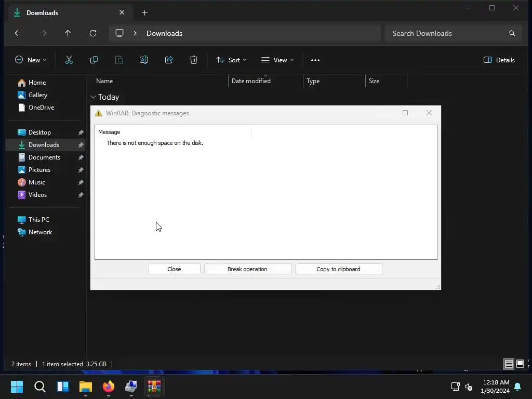Screen dimensions: 532x399
Task: Select OneDrive in the sidebar
Action: pos(41,108)
